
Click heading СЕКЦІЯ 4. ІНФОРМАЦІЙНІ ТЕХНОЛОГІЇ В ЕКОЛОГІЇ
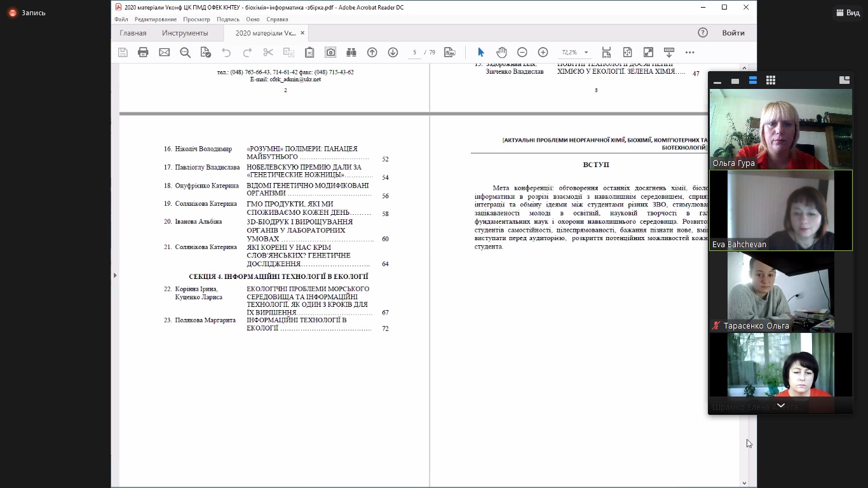(278, 276)
